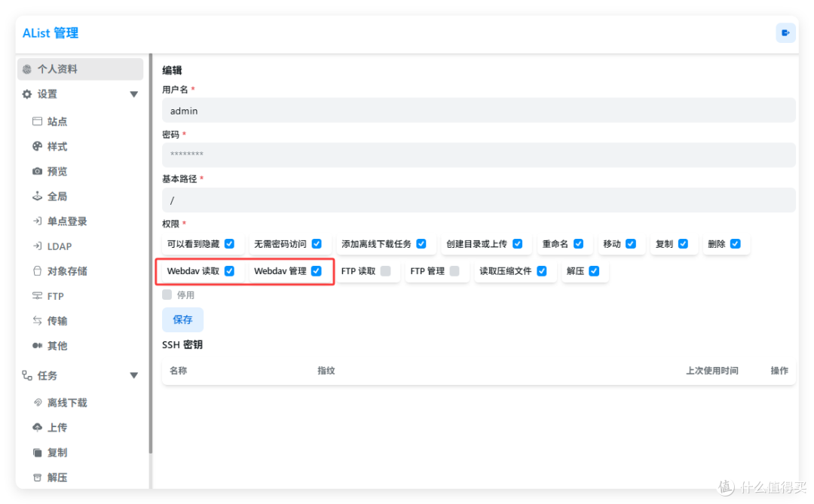Click the 全局 joystick icon
This screenshot has width=814, height=504.
click(x=37, y=196)
